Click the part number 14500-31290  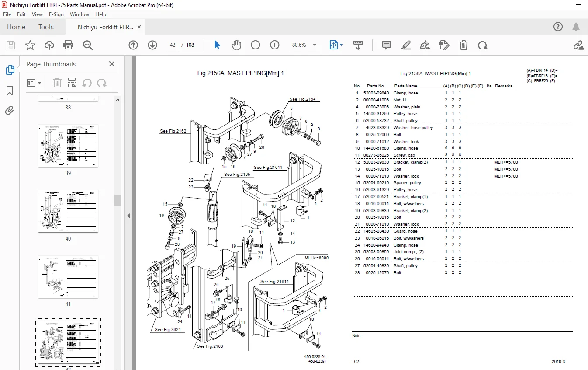click(376, 114)
